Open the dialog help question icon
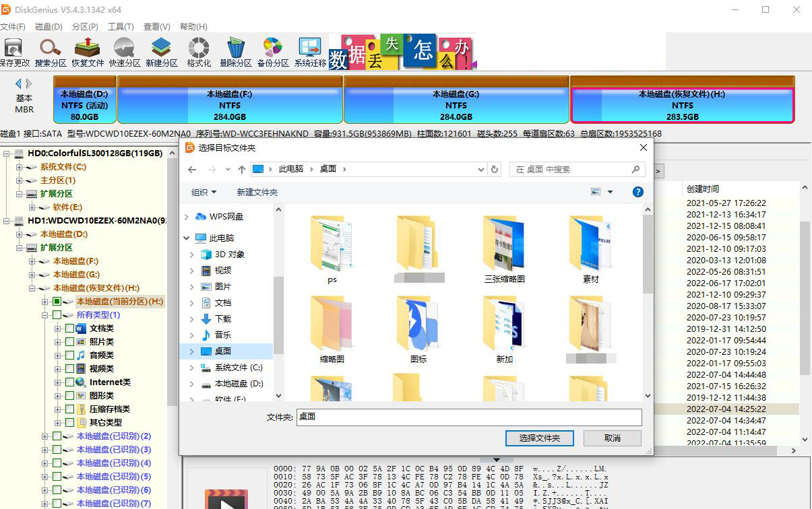 [637, 192]
